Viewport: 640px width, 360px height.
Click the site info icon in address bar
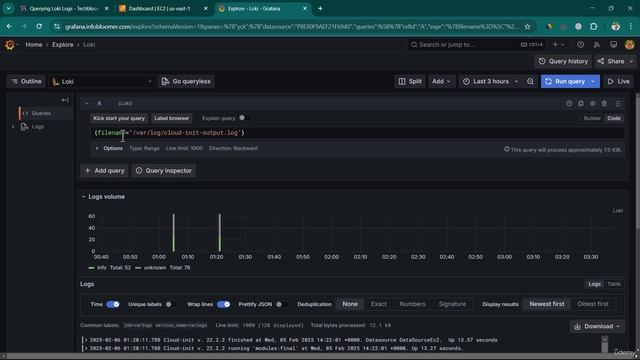point(57,27)
